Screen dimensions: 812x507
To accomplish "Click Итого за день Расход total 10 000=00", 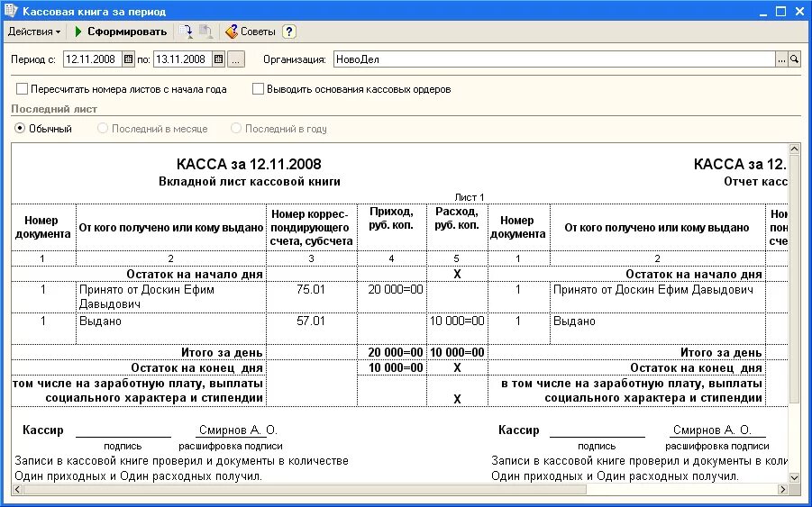I will click(x=457, y=353).
